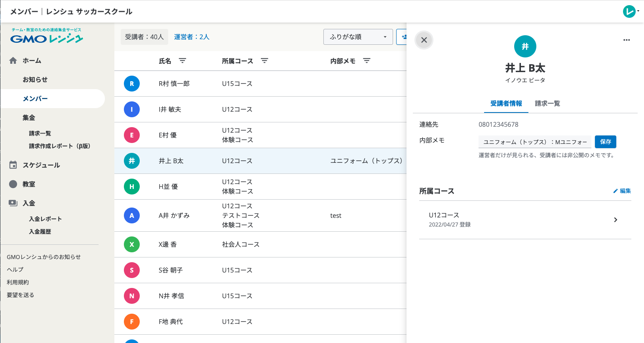Click the add member icon button
Viewport: 644px width, 343px height.
[x=403, y=37]
